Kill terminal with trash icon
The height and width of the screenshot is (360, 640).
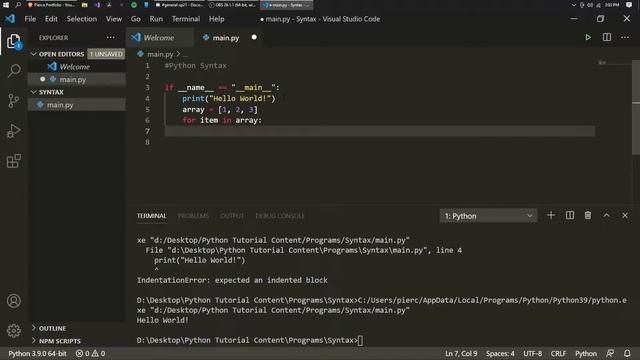(x=588, y=215)
